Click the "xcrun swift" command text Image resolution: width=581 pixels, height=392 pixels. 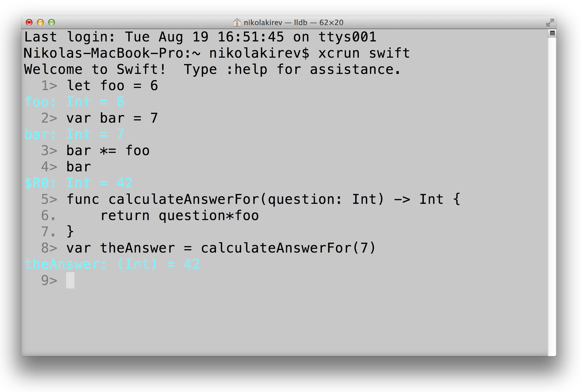(364, 53)
